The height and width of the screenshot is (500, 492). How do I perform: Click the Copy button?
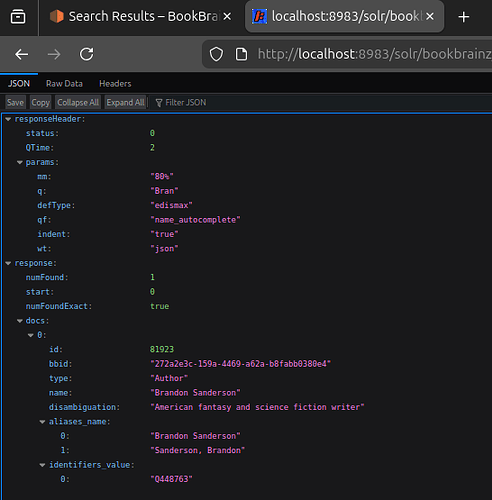point(40,102)
